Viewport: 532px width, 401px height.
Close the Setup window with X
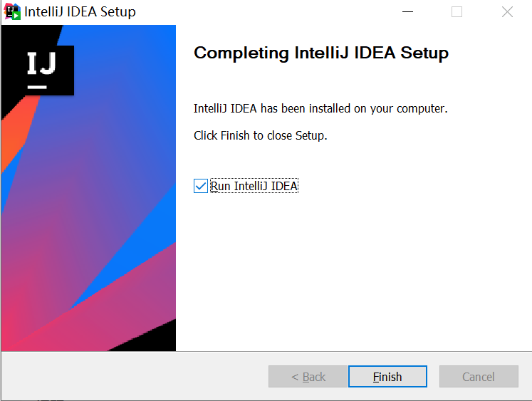pos(507,12)
